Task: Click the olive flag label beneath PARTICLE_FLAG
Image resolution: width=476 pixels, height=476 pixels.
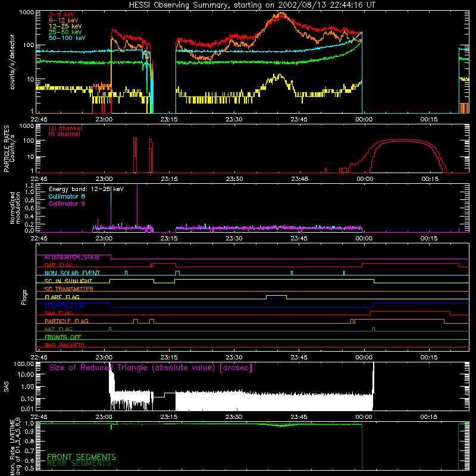Action: 58,329
